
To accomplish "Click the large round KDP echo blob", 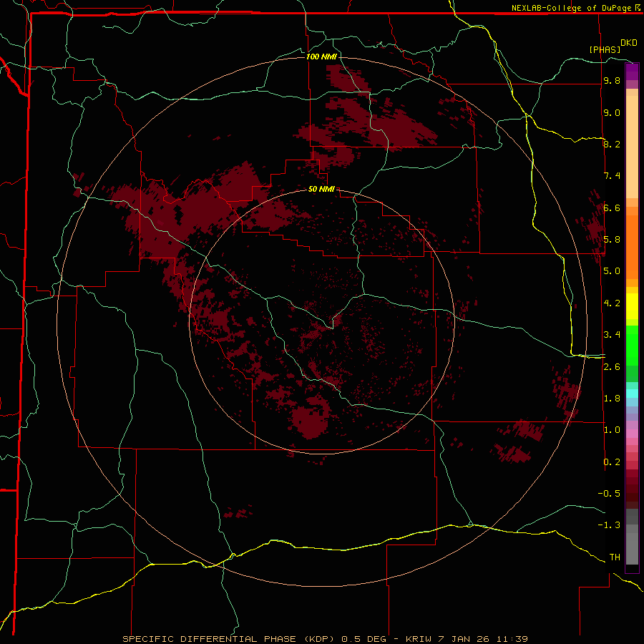I will (311, 418).
